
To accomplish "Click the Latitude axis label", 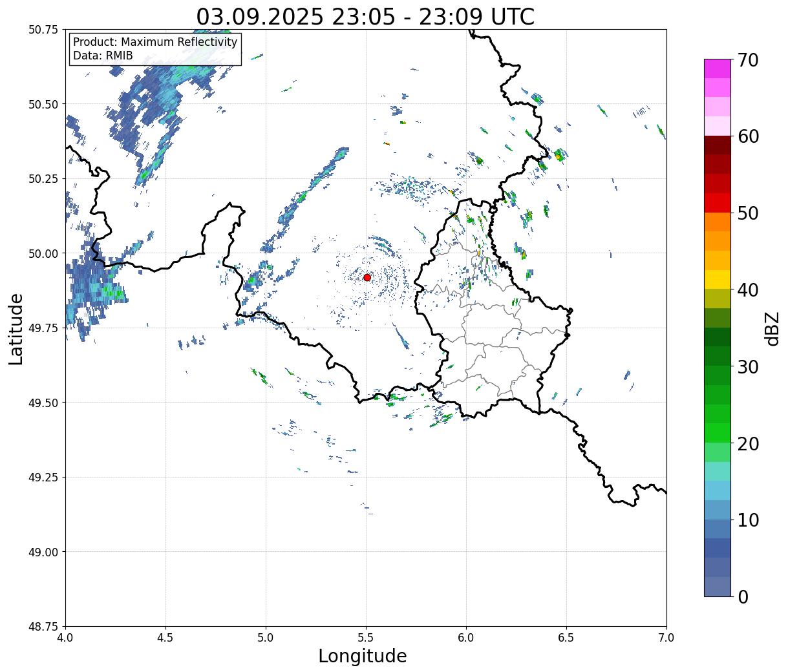I will pyautogui.click(x=16, y=329).
